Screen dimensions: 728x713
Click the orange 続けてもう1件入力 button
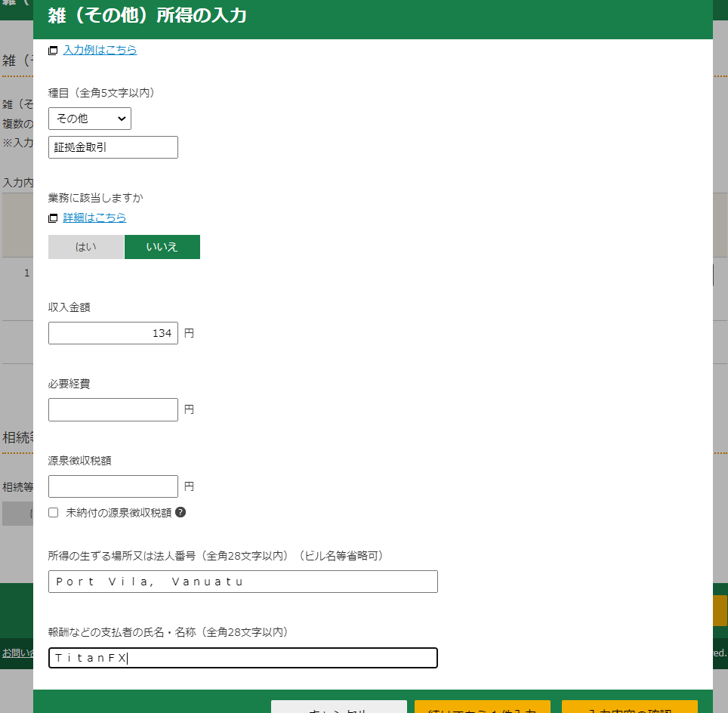coord(483,706)
